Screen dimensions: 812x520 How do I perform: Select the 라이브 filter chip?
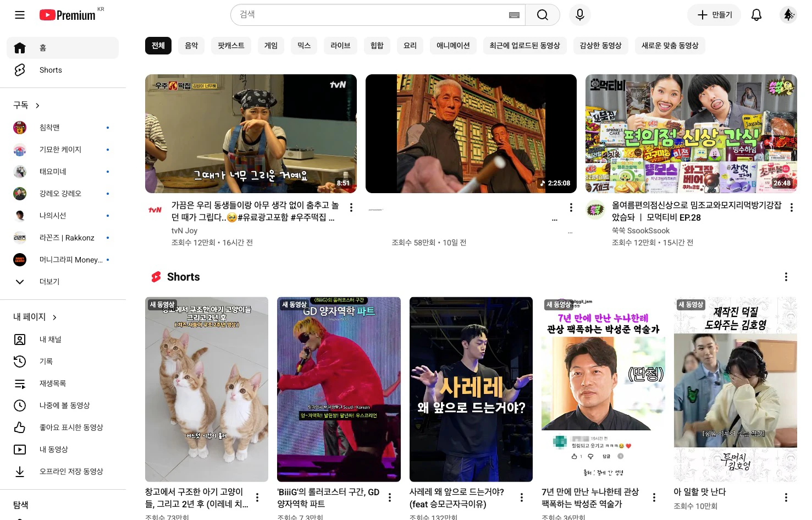[x=340, y=46]
